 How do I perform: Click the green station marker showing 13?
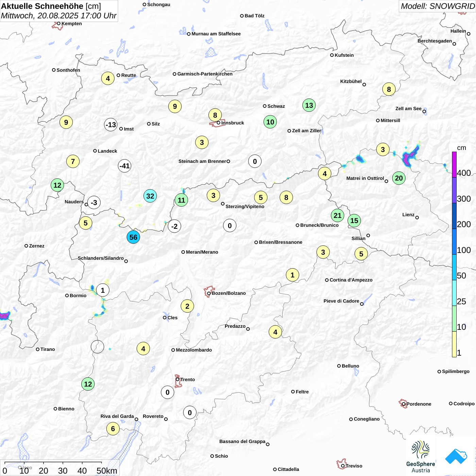click(309, 105)
